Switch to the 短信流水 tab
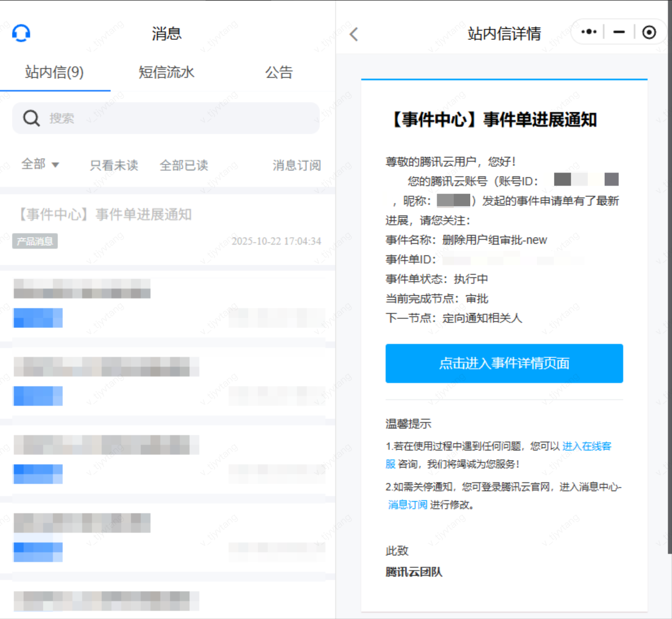This screenshot has width=672, height=619. (x=167, y=72)
